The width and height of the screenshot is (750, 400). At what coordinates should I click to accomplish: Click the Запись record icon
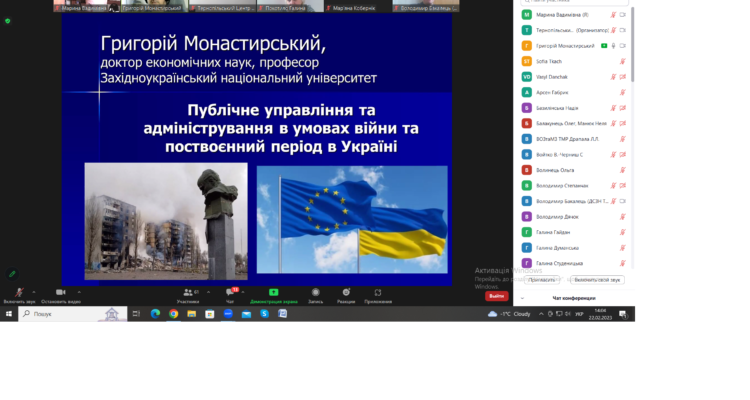[x=315, y=292]
